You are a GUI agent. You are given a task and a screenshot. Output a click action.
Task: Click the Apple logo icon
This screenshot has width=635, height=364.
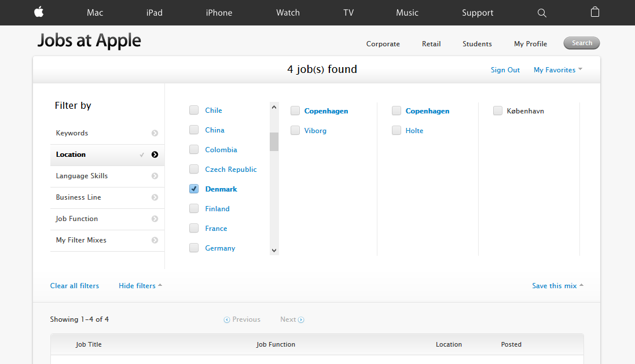click(x=39, y=12)
